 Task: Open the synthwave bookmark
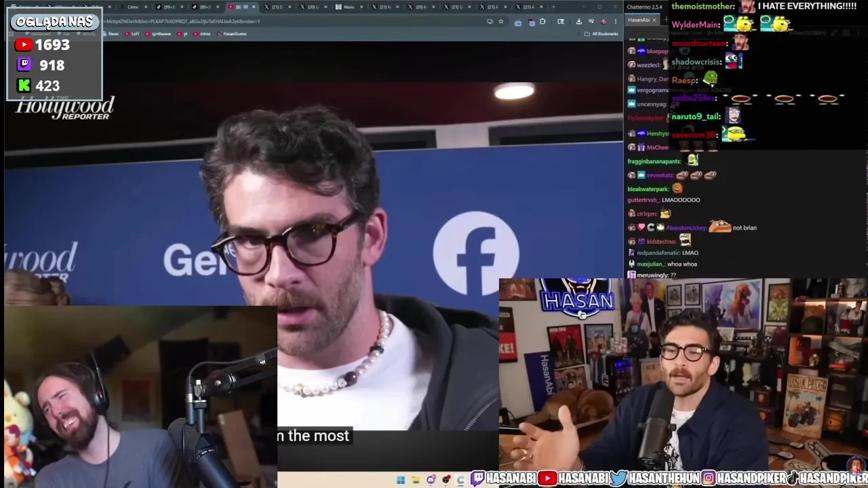point(159,33)
